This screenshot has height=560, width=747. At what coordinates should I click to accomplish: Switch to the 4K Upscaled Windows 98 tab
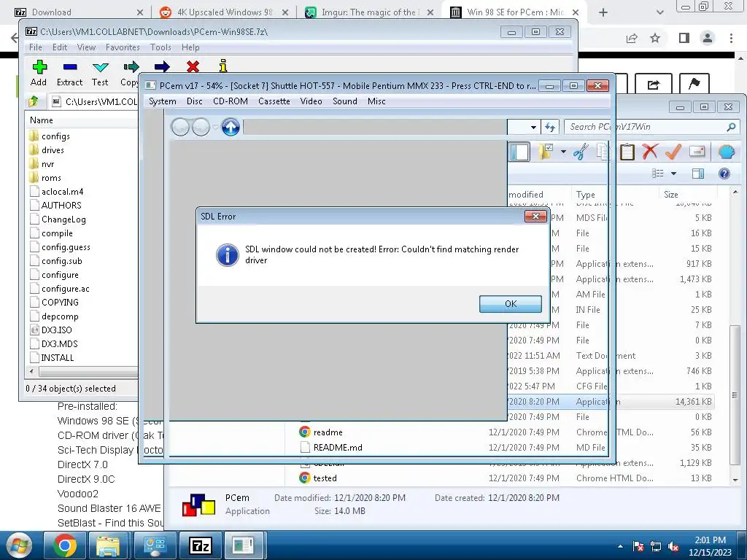click(x=224, y=12)
